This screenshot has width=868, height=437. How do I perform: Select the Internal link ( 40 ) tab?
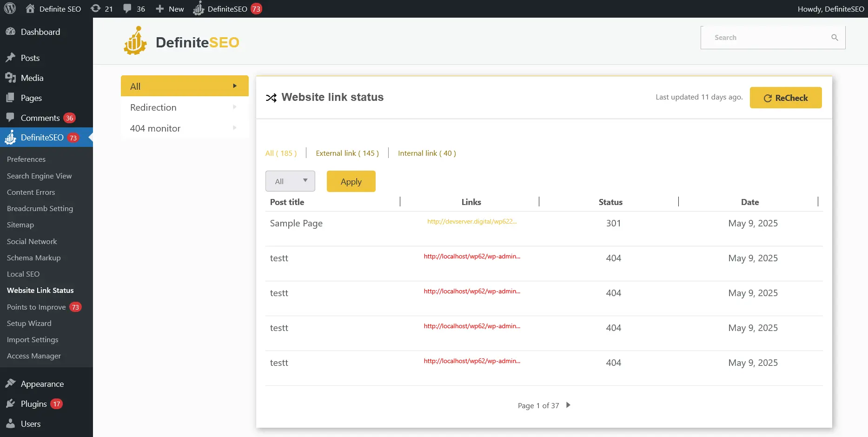pyautogui.click(x=427, y=153)
